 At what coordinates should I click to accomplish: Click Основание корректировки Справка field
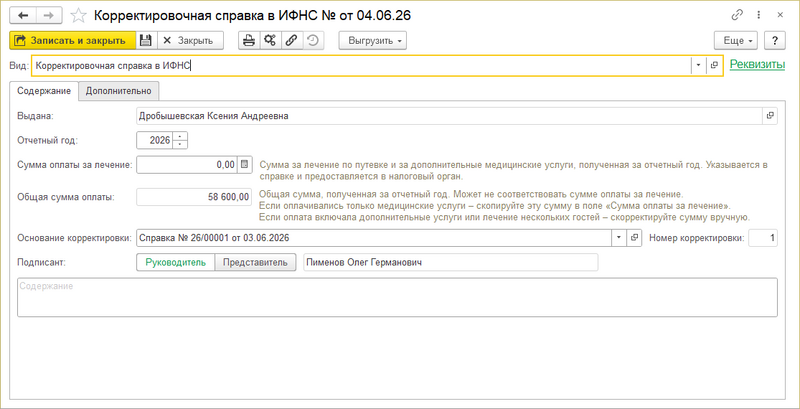[374, 238]
